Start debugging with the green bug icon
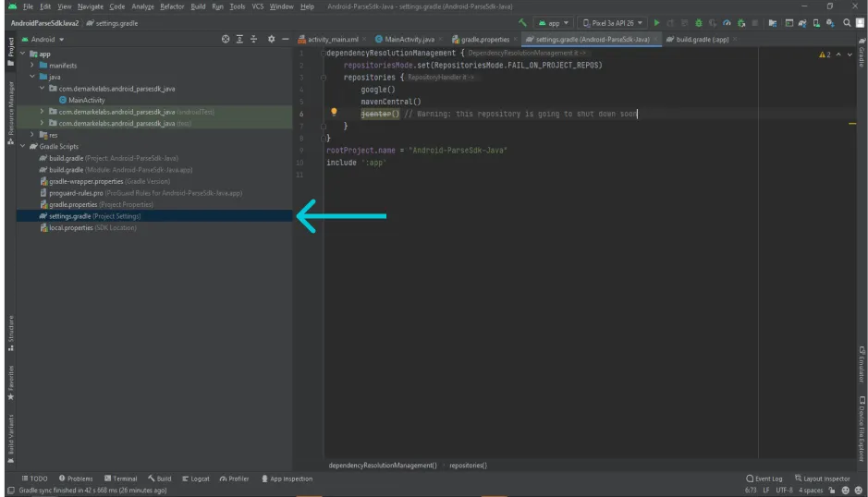868x497 pixels. 699,23
